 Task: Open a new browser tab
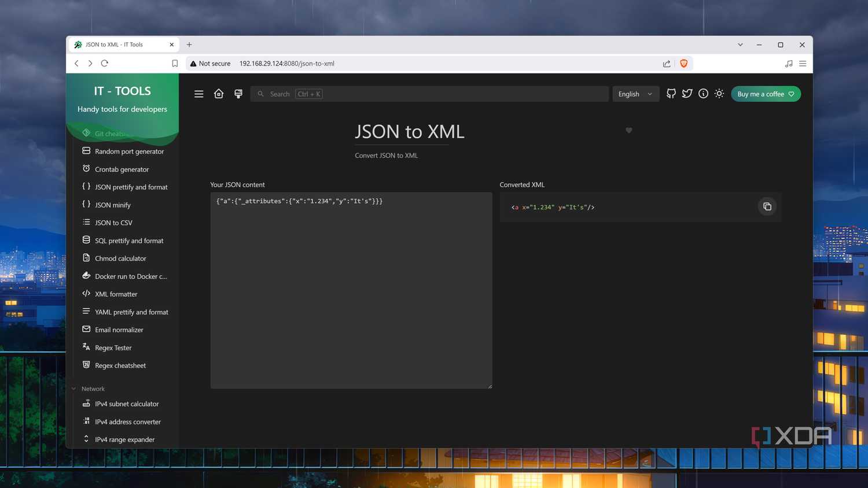[x=189, y=45]
